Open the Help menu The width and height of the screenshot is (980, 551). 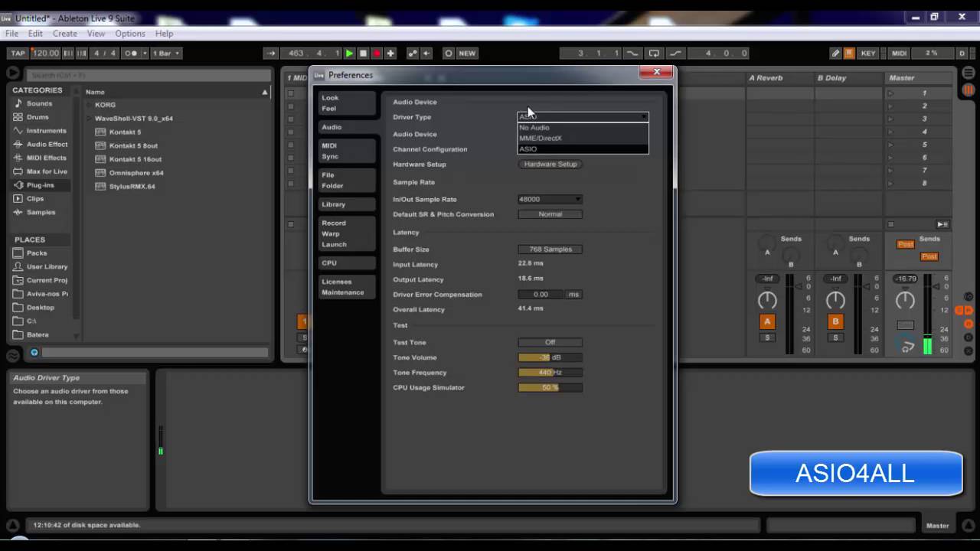pos(164,34)
